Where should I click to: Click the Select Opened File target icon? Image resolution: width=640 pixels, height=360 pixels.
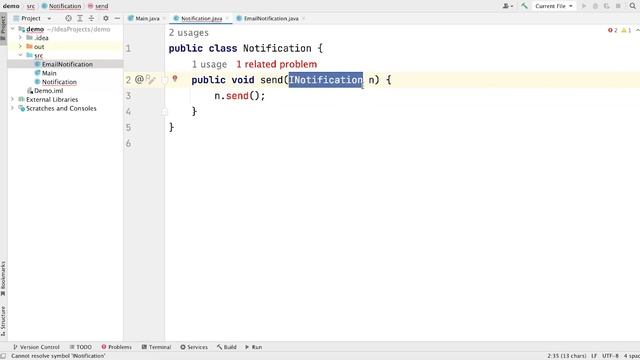(x=68, y=18)
